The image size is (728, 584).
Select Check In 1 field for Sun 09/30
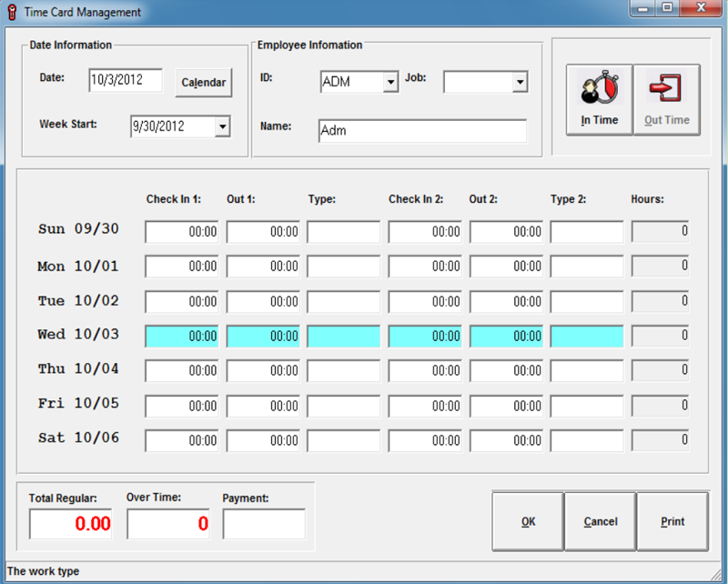181,232
